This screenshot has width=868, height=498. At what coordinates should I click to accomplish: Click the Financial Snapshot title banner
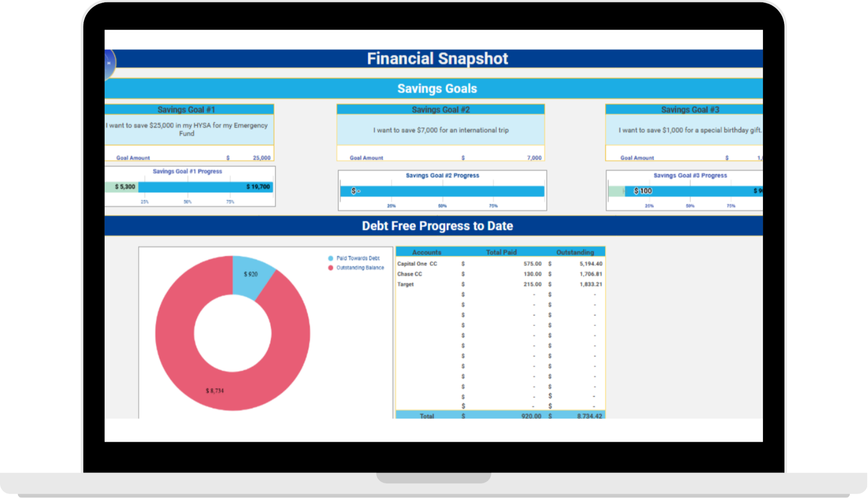(437, 59)
